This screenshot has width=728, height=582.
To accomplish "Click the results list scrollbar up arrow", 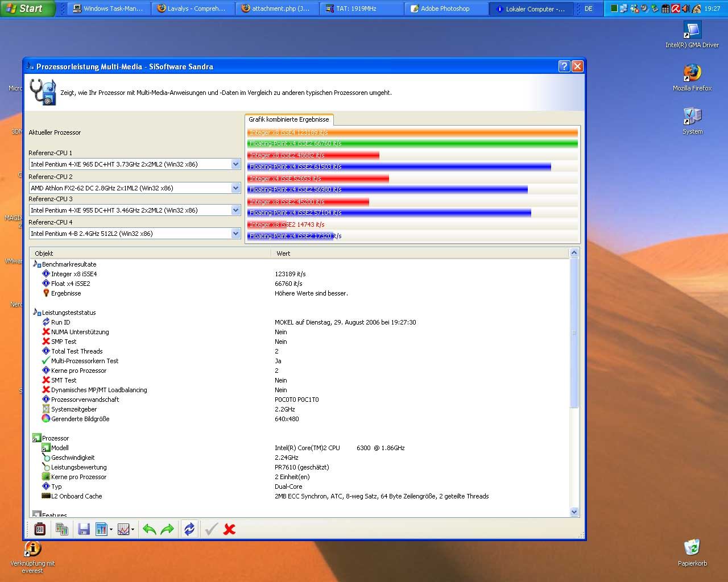I will 574,253.
